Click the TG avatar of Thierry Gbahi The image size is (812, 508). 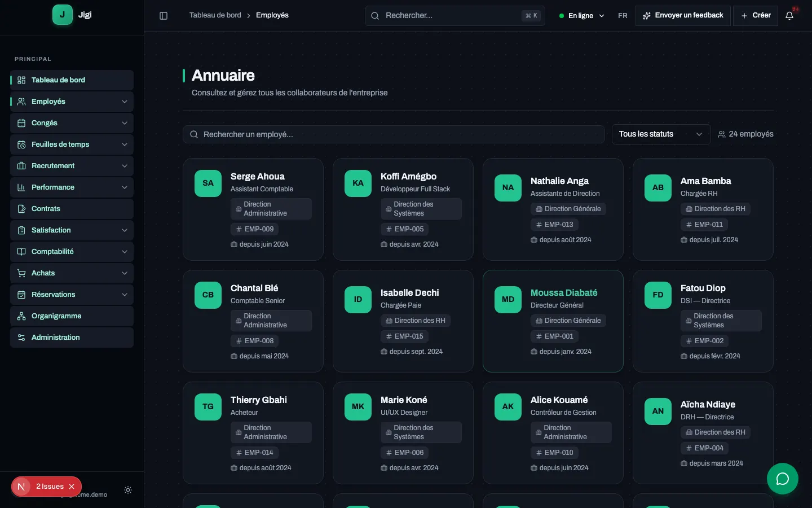click(x=208, y=407)
